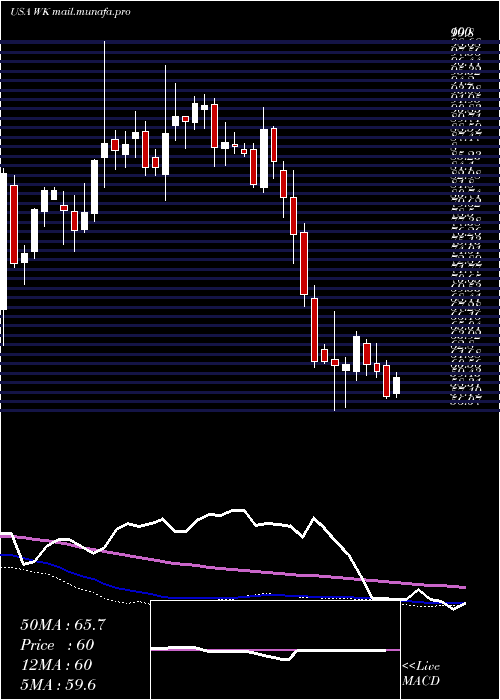Click the '50MA : 65.7' reading
The width and height of the screenshot is (500, 700).
point(63,625)
